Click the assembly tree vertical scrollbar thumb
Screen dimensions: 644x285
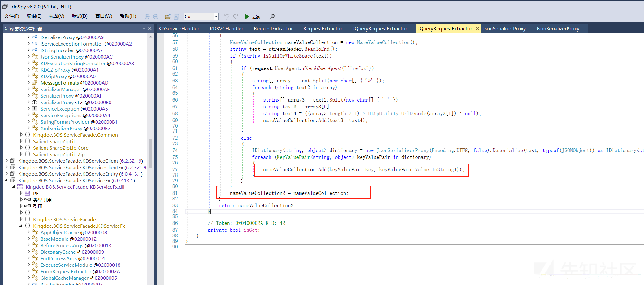(150, 152)
